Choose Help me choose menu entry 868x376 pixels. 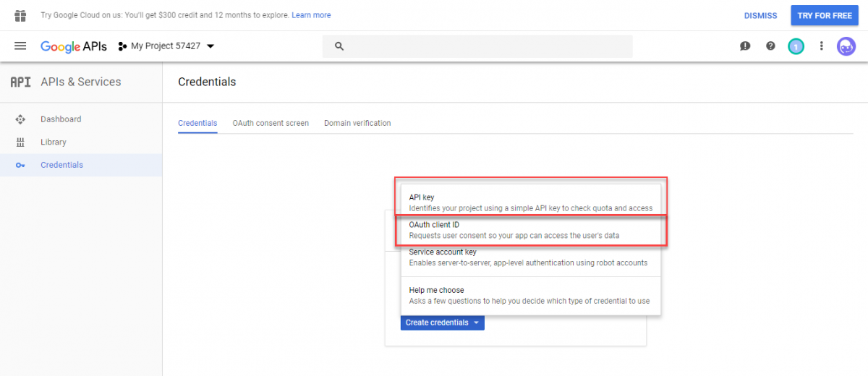tap(531, 295)
